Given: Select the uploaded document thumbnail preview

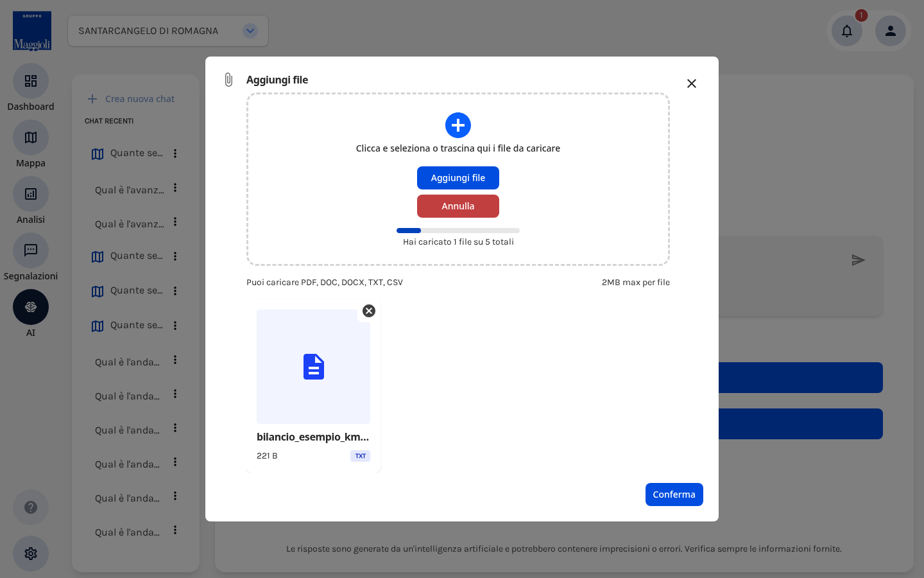Looking at the screenshot, I should coord(314,367).
